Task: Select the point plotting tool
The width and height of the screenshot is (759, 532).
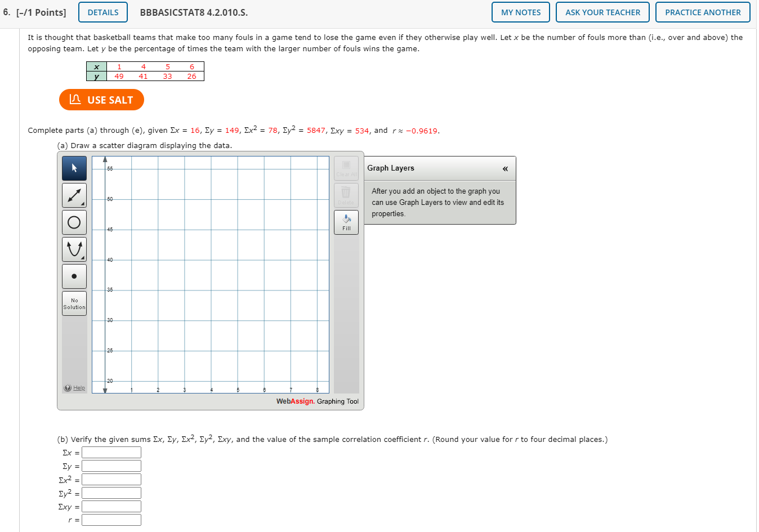Action: [74, 276]
